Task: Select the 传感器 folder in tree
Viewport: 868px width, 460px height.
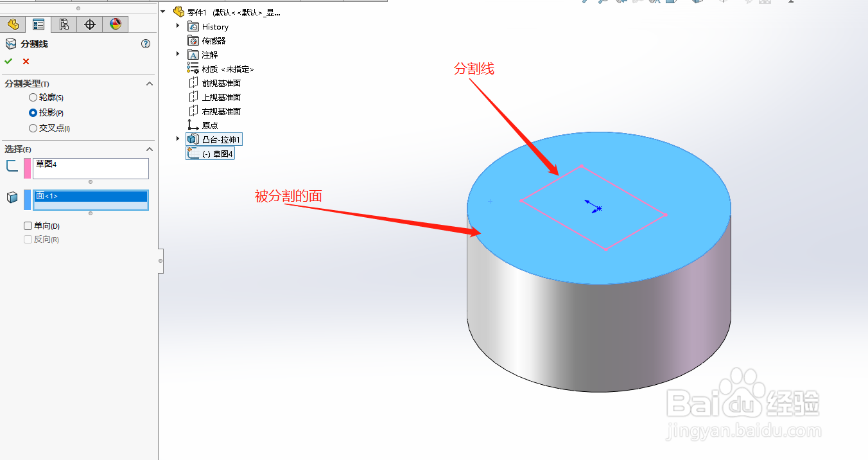Action: coord(207,40)
